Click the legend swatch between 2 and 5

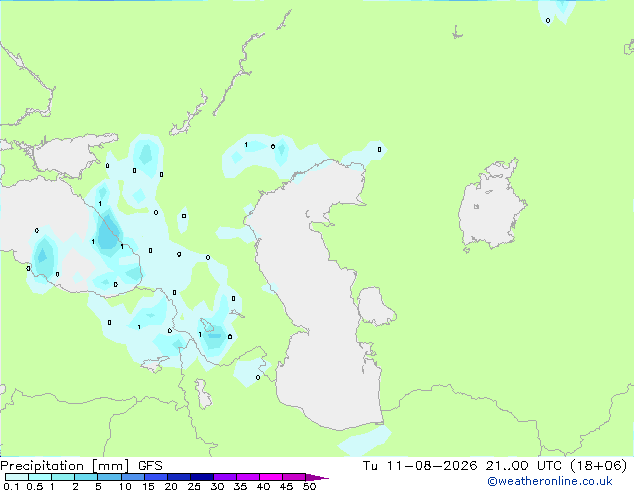tap(86, 477)
